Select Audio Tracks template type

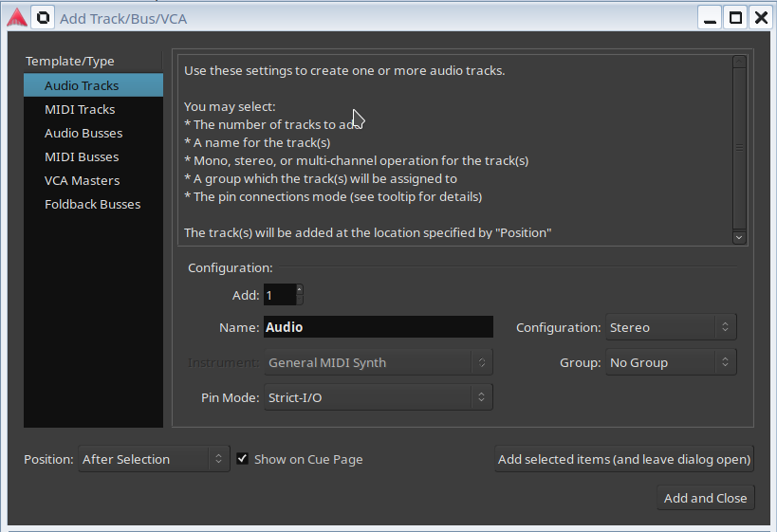(x=82, y=85)
